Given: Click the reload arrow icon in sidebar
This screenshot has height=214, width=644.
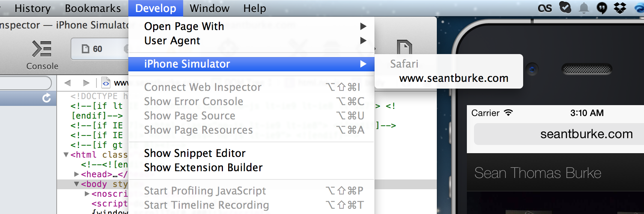Looking at the screenshot, I should [47, 98].
